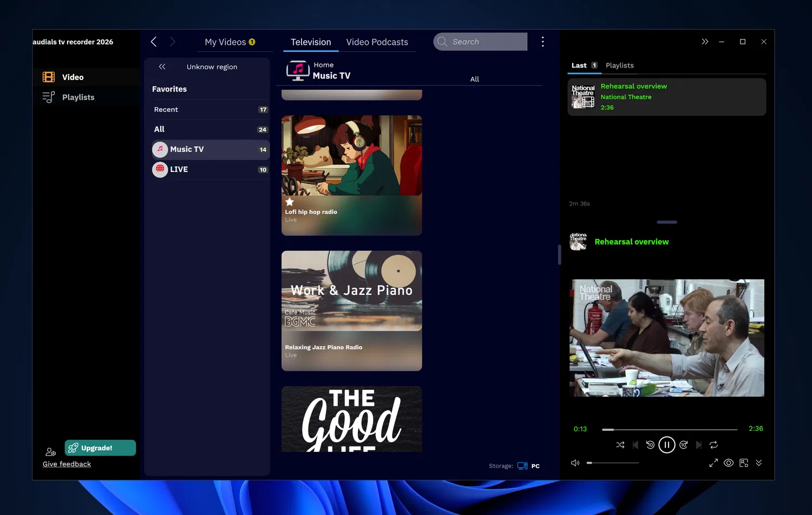This screenshot has width=812, height=515.
Task: Switch to the My Videos tab
Action: (230, 42)
